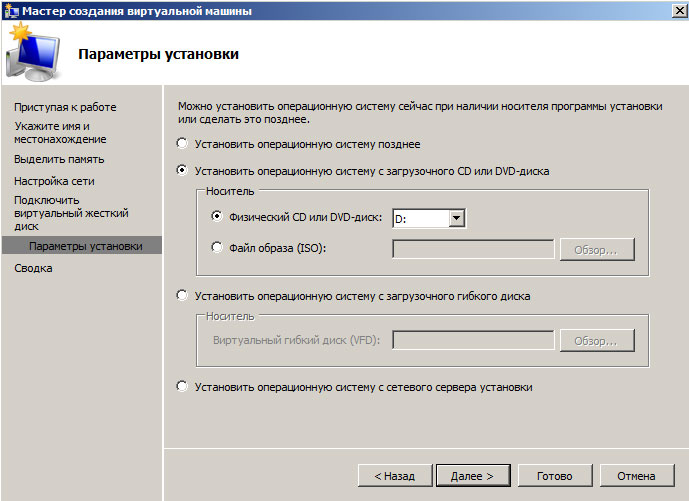Screen dimensions: 689x501
Task: Select install from network installation server
Action: tap(182, 387)
